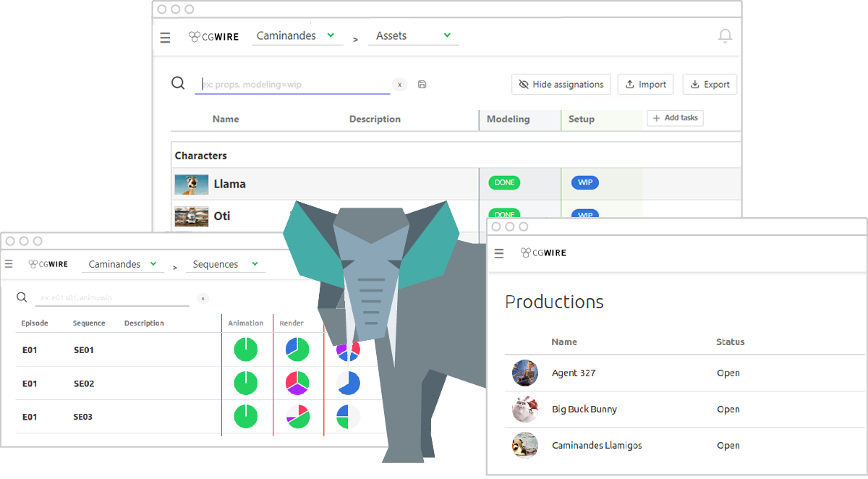This screenshot has width=868, height=479.
Task: Click the notification bell icon
Action: [x=725, y=36]
